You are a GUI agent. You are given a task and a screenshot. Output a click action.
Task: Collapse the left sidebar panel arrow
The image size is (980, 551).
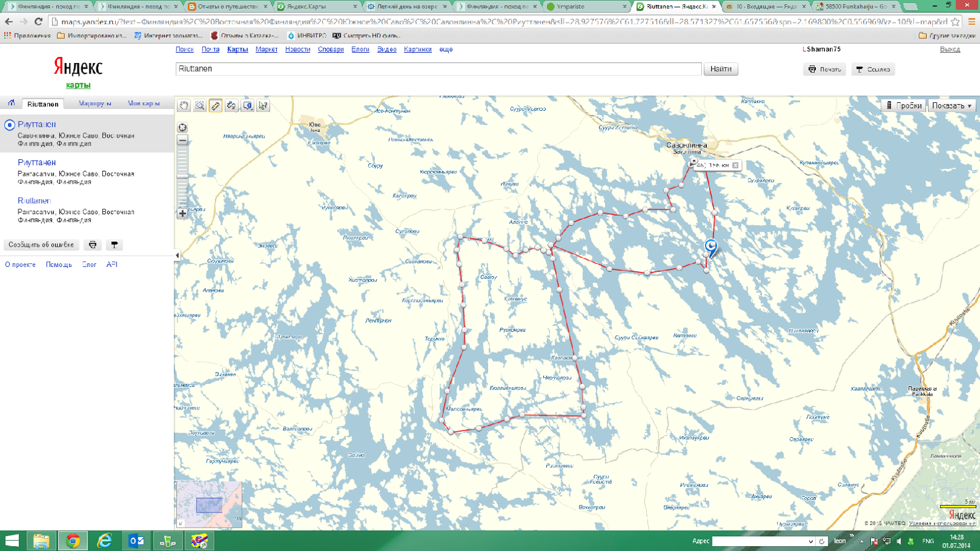click(178, 255)
